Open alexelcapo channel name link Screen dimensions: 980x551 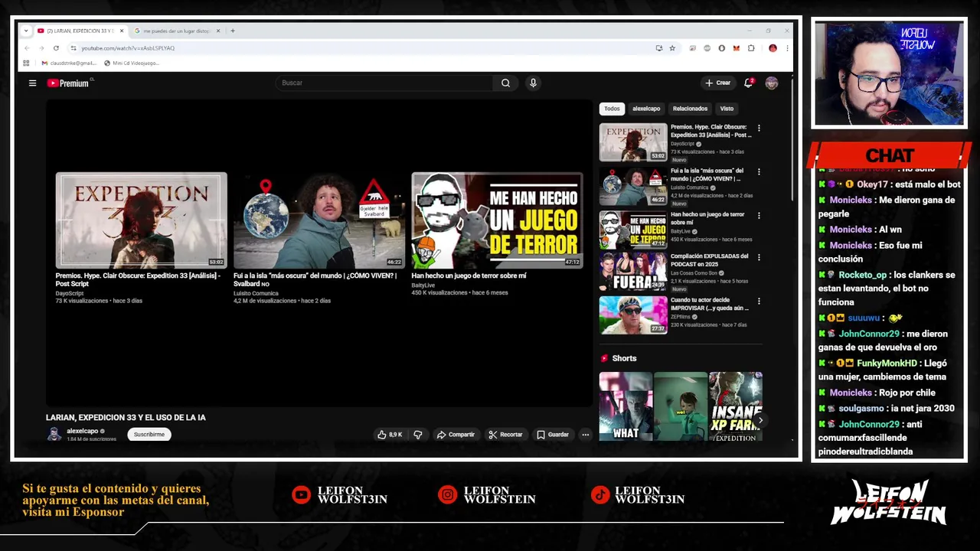point(82,431)
